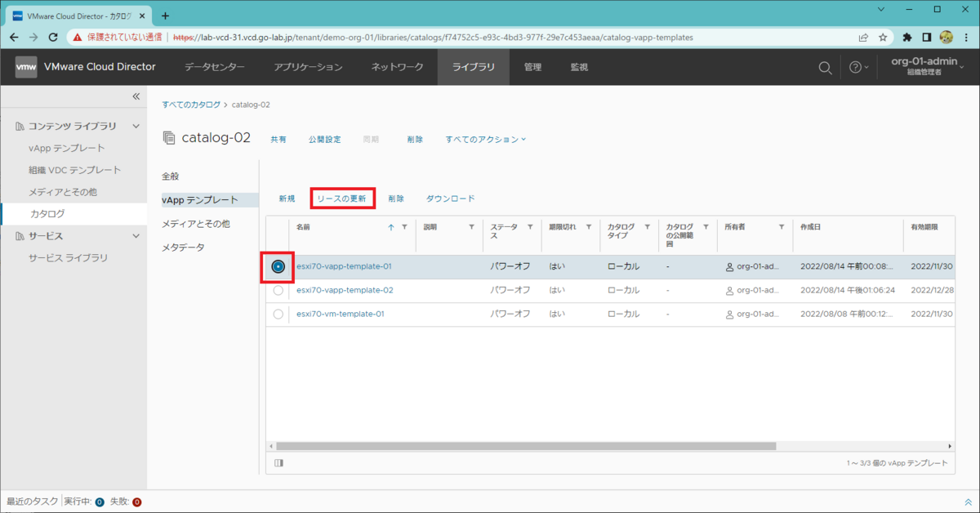Click the VMware vmw logo icon
This screenshot has width=980, height=513.
(x=25, y=67)
